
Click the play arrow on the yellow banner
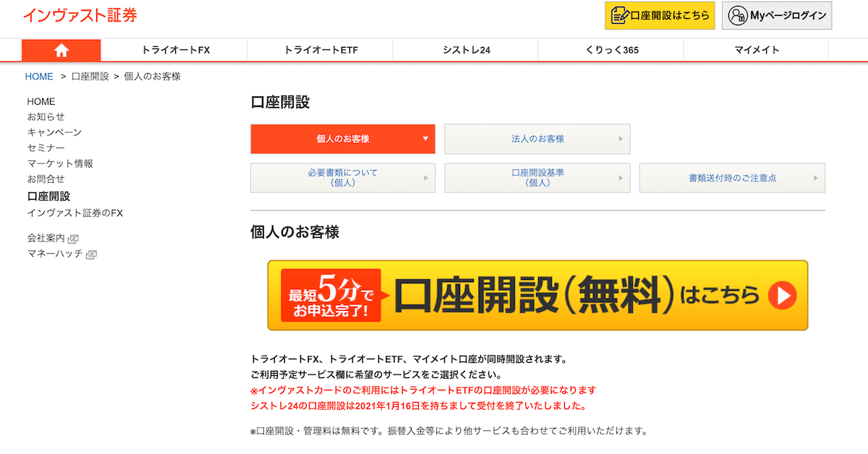click(x=782, y=295)
